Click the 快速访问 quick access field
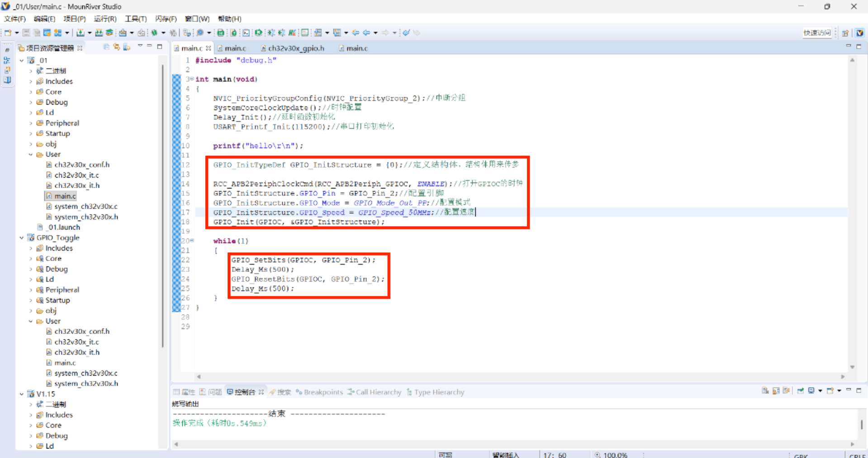The height and width of the screenshot is (458, 868). [x=817, y=33]
